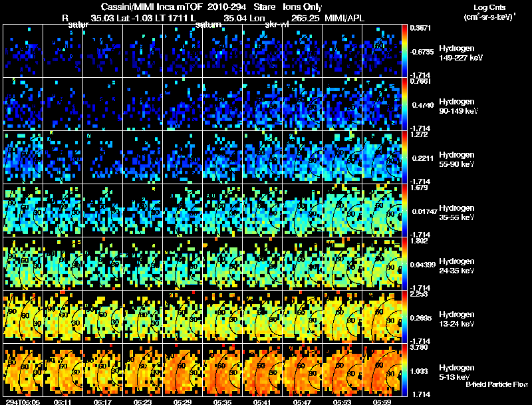532x405 pixels.
Task: Select the 'Hydrogen 55-90 keV' row label
Action: pyautogui.click(x=457, y=160)
